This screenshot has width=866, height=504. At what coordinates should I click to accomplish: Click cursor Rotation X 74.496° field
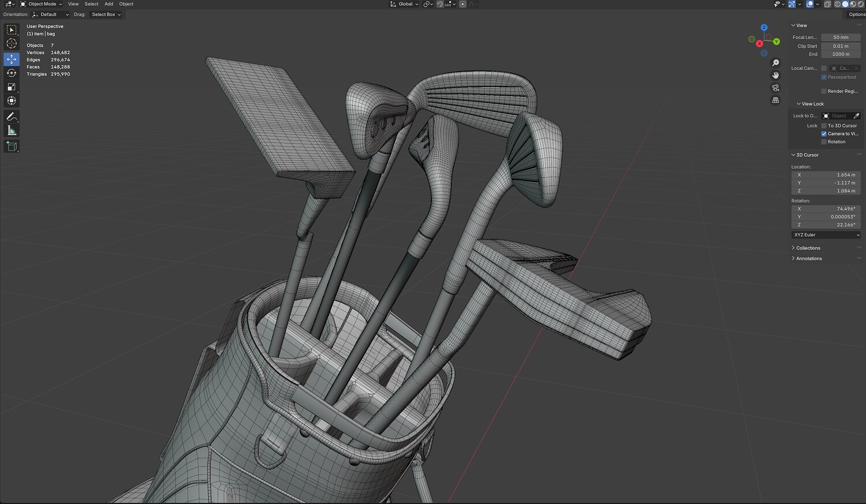coord(826,209)
